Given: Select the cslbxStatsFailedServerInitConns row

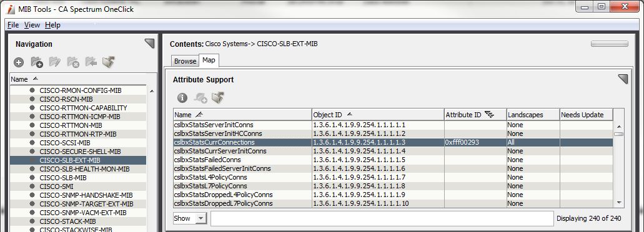Looking at the screenshot, I should coord(393,168).
